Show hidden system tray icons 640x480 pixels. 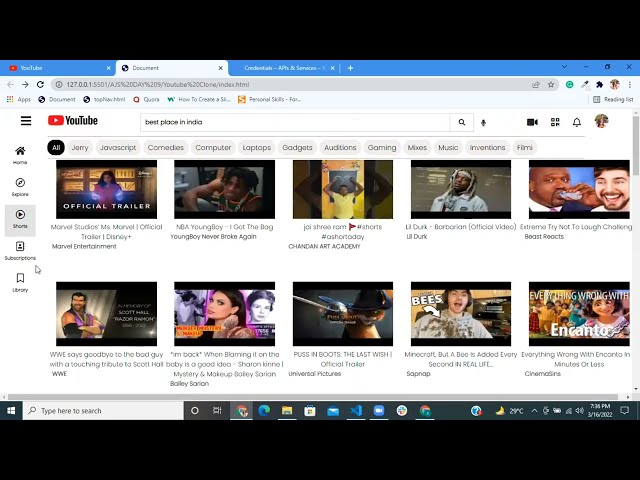click(x=534, y=411)
